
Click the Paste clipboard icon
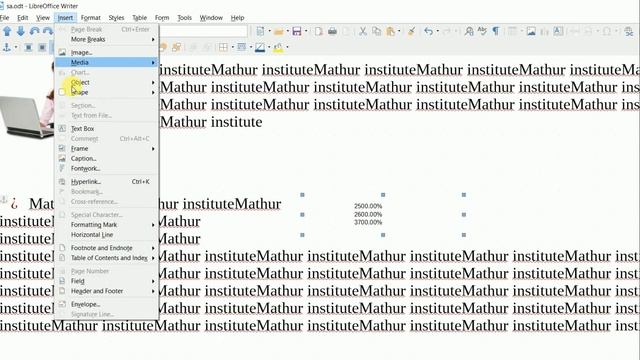391,31
